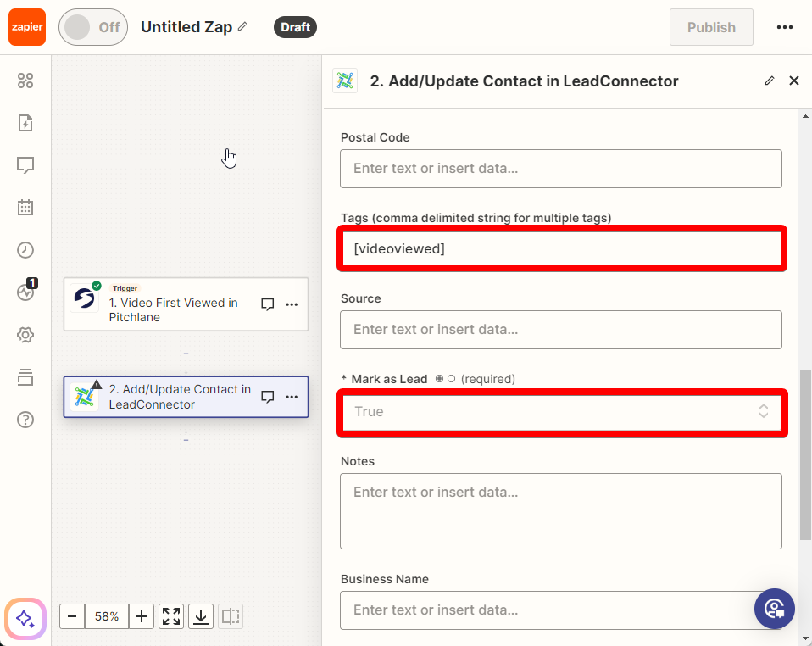This screenshot has height=646, width=812.
Task: Click the Business Name input field
Action: [561, 610]
